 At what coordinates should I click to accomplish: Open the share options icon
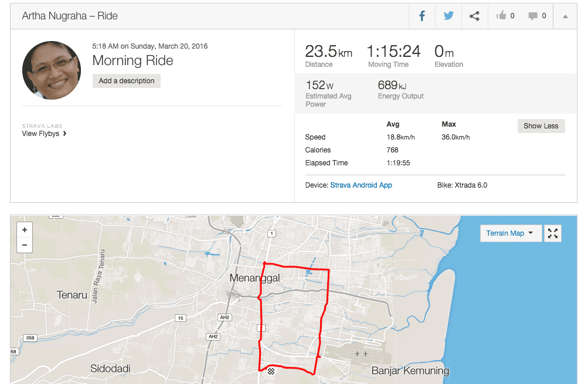coord(474,16)
